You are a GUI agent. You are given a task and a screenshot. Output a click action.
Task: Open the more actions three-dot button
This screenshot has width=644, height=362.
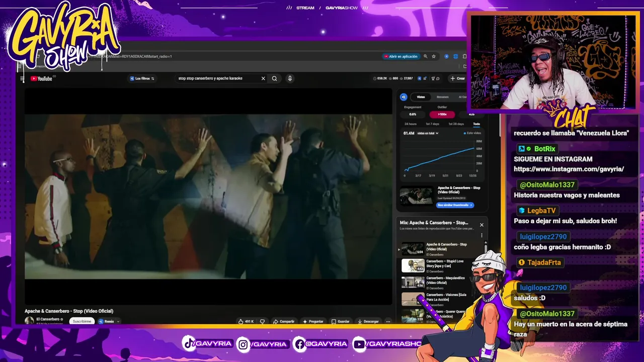point(388,321)
